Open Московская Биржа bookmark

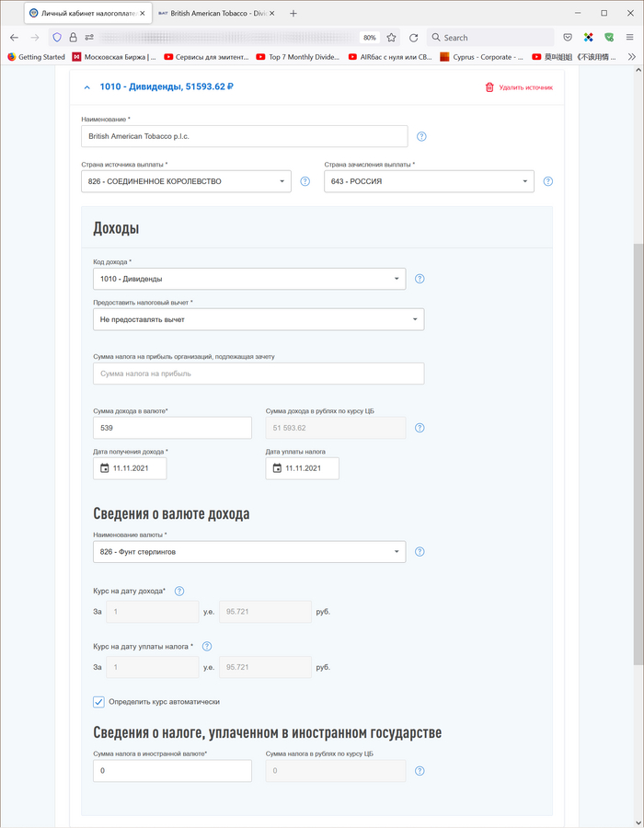tap(120, 57)
